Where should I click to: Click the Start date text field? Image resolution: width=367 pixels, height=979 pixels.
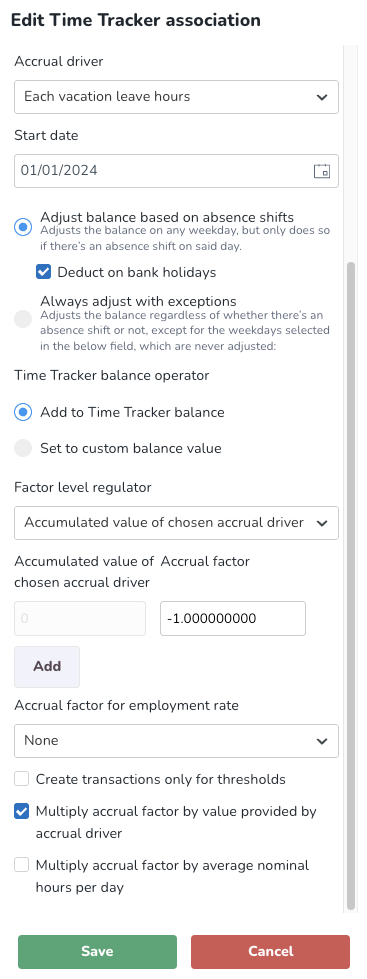(x=176, y=170)
